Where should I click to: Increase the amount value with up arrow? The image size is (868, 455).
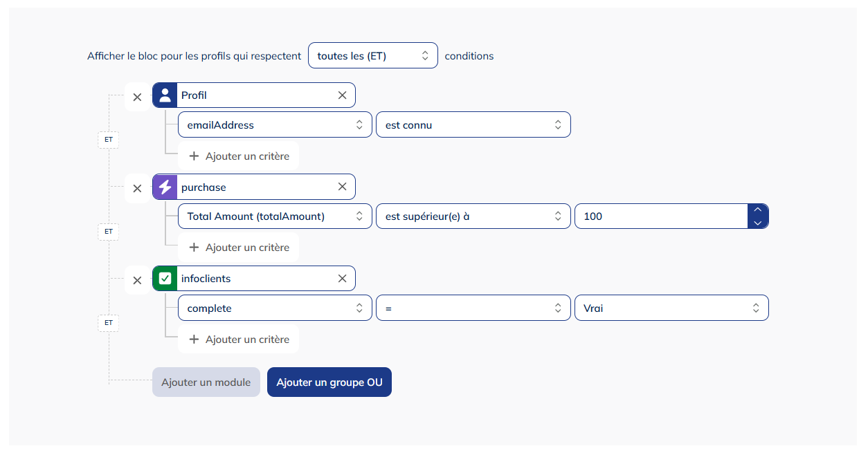pos(758,210)
